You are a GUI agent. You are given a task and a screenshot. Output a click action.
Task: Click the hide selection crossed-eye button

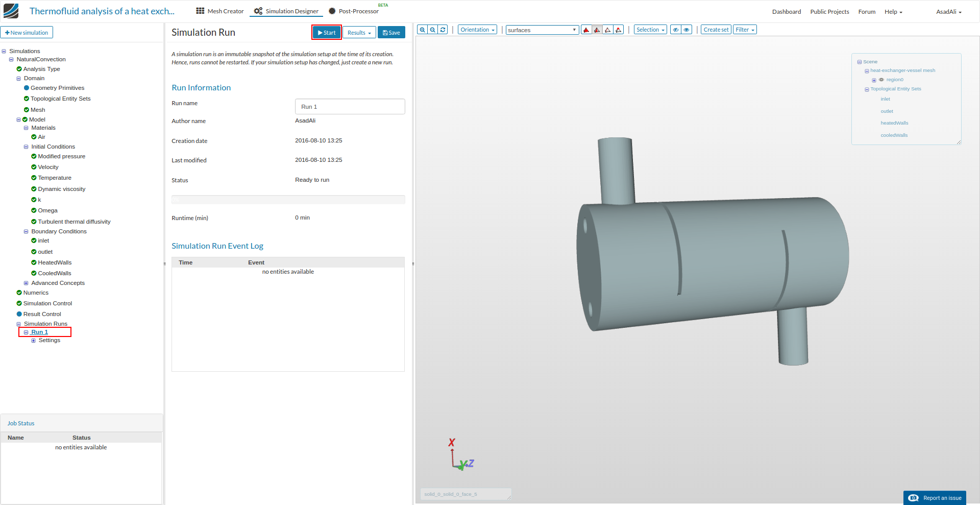pos(675,30)
